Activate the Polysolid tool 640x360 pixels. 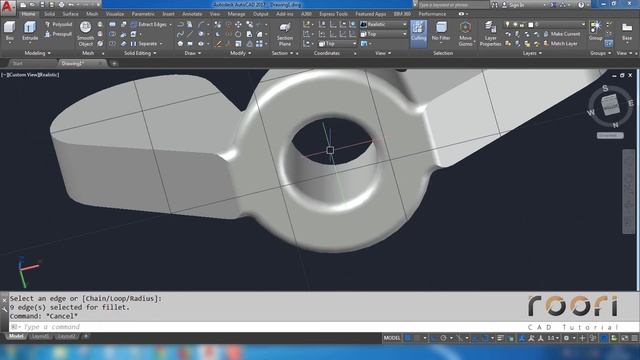(58, 24)
